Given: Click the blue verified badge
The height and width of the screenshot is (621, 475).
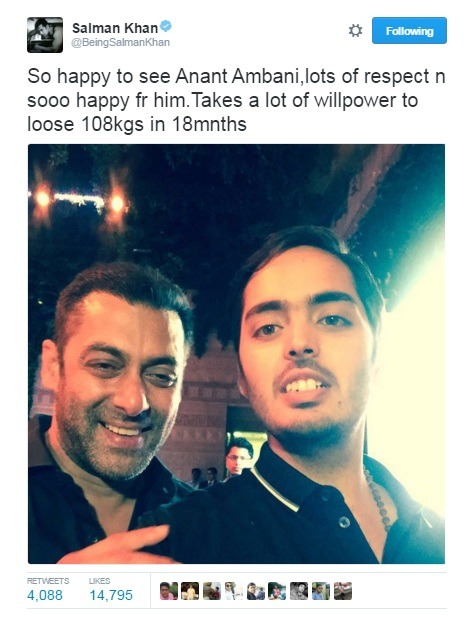Looking at the screenshot, I should (x=166, y=27).
